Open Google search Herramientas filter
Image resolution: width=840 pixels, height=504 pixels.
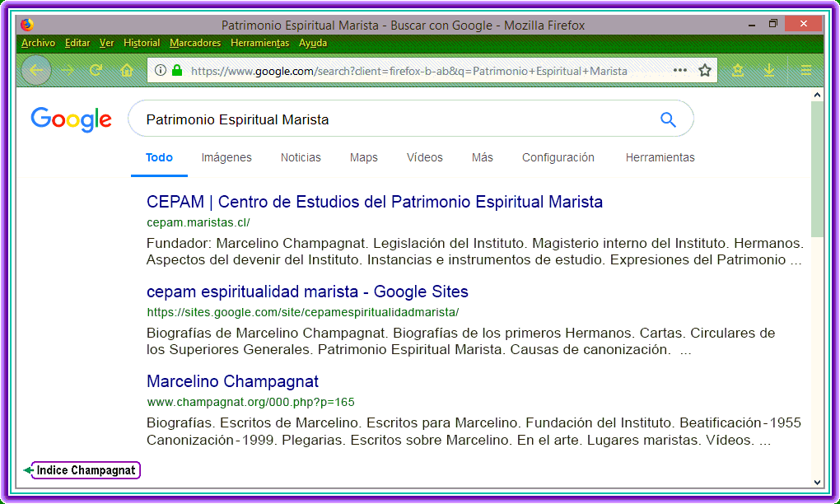point(660,157)
